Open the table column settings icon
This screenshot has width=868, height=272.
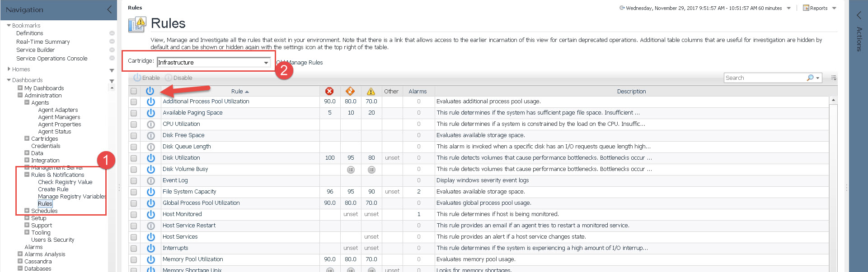point(834,78)
